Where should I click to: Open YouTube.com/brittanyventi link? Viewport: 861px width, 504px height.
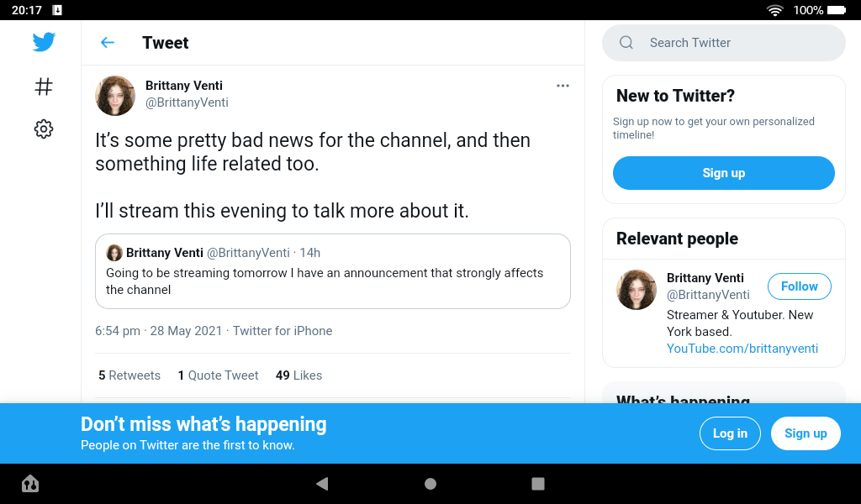(x=742, y=349)
